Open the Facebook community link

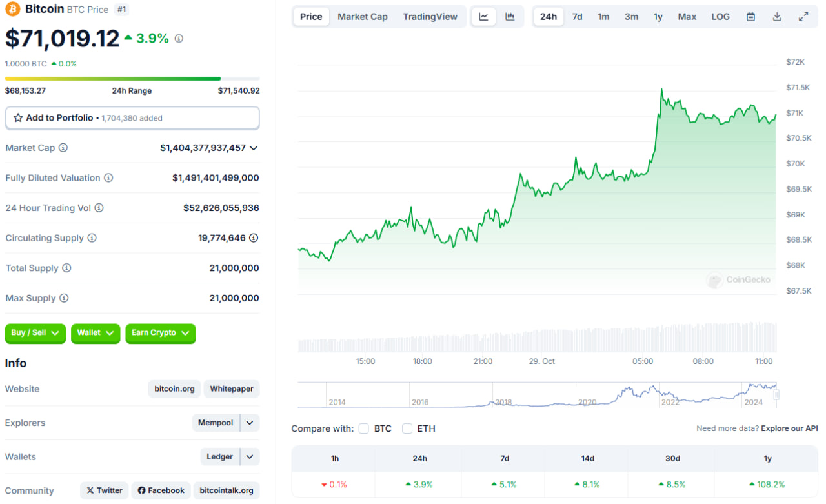pyautogui.click(x=161, y=490)
